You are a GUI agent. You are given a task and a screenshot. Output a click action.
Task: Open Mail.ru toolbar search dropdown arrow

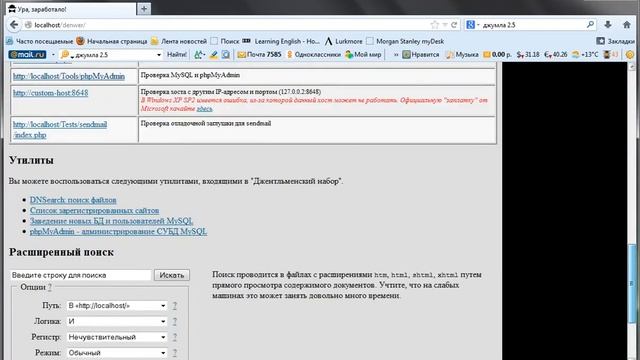tap(159, 55)
